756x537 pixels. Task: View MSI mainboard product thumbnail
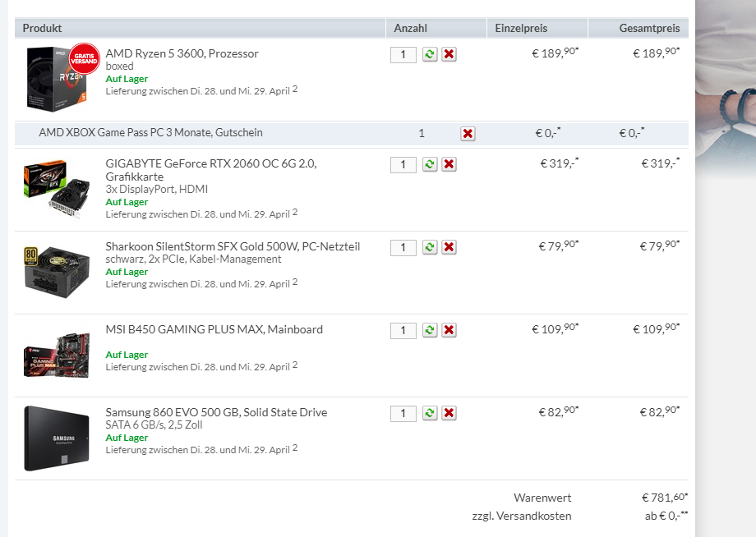click(x=57, y=355)
